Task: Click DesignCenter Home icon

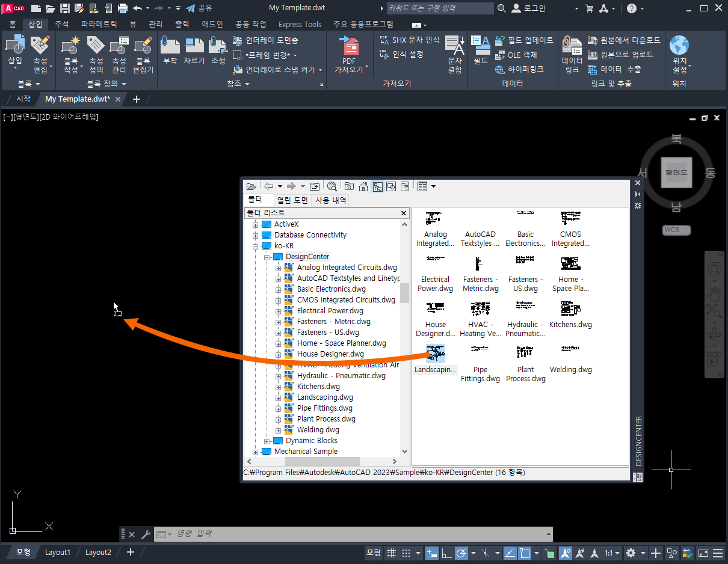Action: (x=363, y=186)
